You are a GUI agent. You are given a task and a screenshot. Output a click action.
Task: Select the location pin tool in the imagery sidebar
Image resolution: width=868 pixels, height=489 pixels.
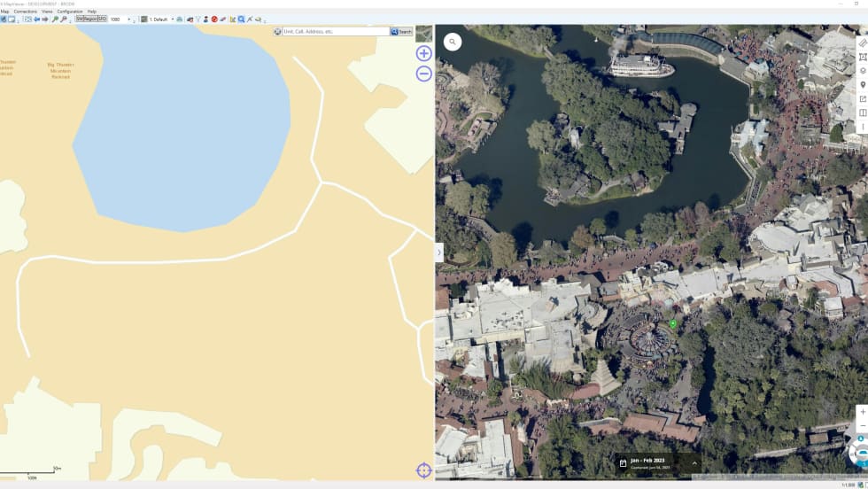tap(863, 85)
